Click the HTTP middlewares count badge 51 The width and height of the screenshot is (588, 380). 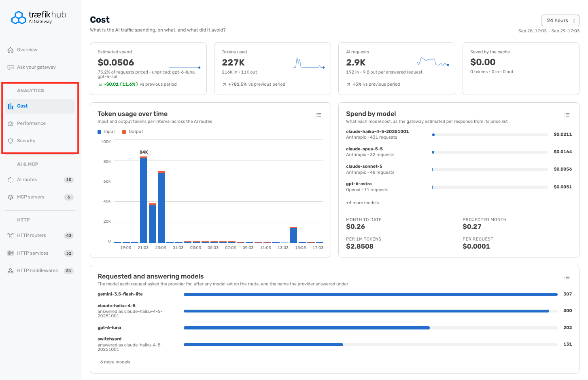(x=69, y=271)
